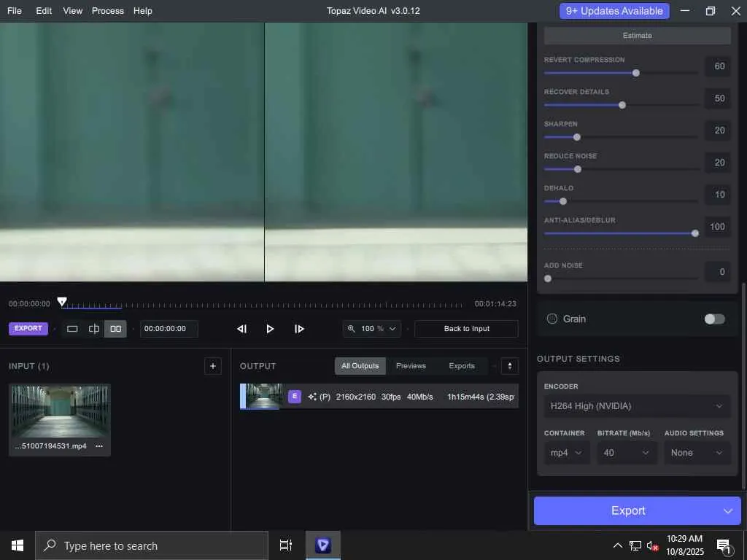The image size is (747, 560).
Task: Toggle the Grain switch on
Action: click(715, 319)
